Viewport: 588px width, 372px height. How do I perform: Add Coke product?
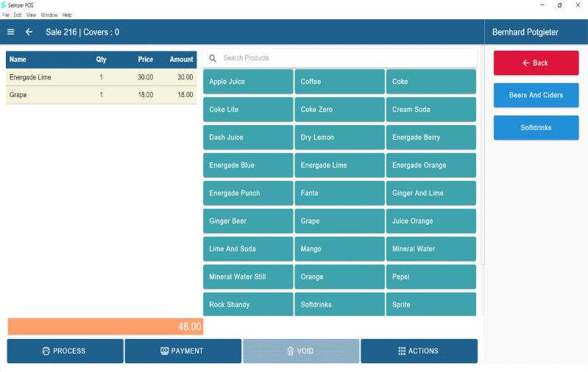click(431, 82)
